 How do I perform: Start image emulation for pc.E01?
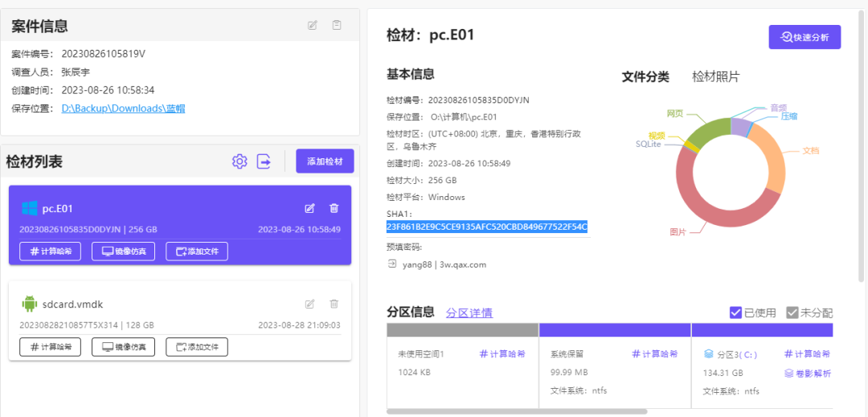coord(124,251)
